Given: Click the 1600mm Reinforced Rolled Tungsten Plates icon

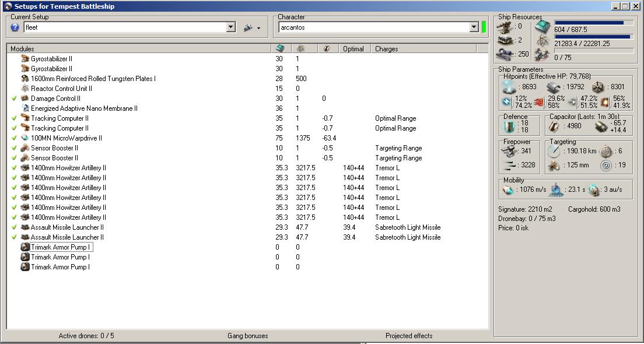Looking at the screenshot, I should [x=24, y=78].
